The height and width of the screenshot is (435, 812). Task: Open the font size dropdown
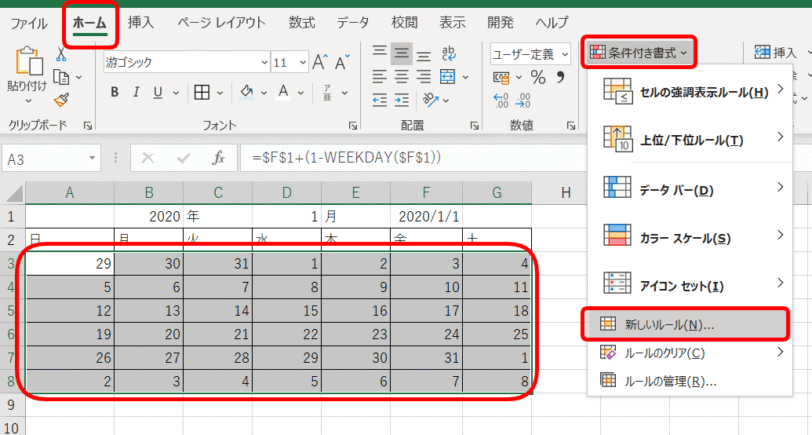(x=303, y=63)
